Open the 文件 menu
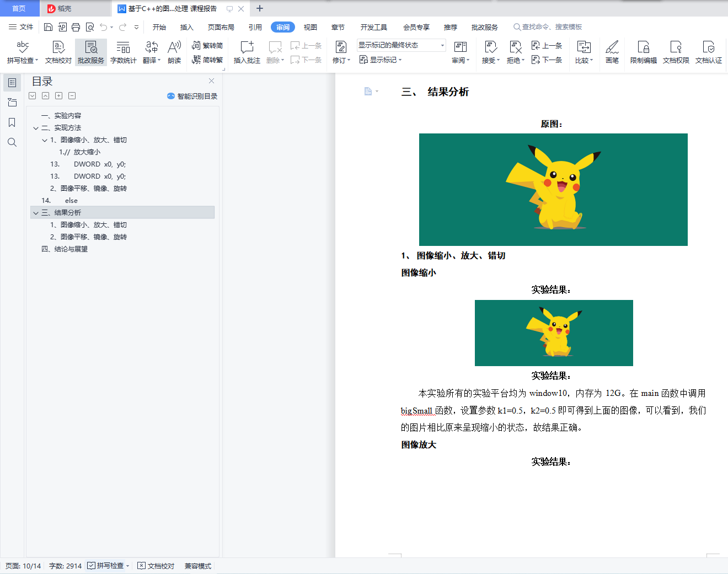728x574 pixels. pos(21,27)
